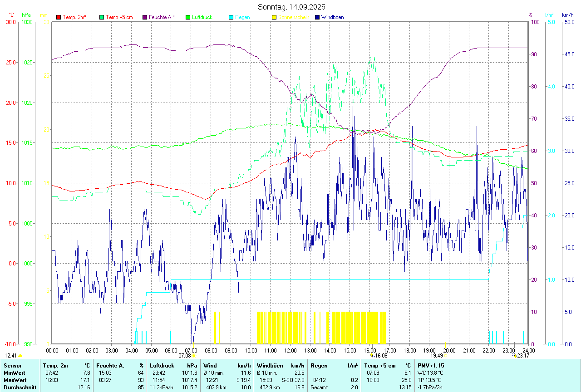
Task: Click the km/h axis unit label top right
Action: pyautogui.click(x=568, y=15)
